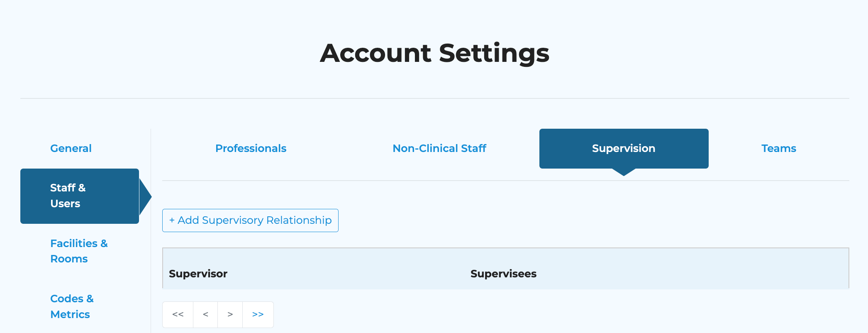Viewport: 868px width, 333px height.
Task: Select Staff & Users sidebar section
Action: tap(79, 196)
